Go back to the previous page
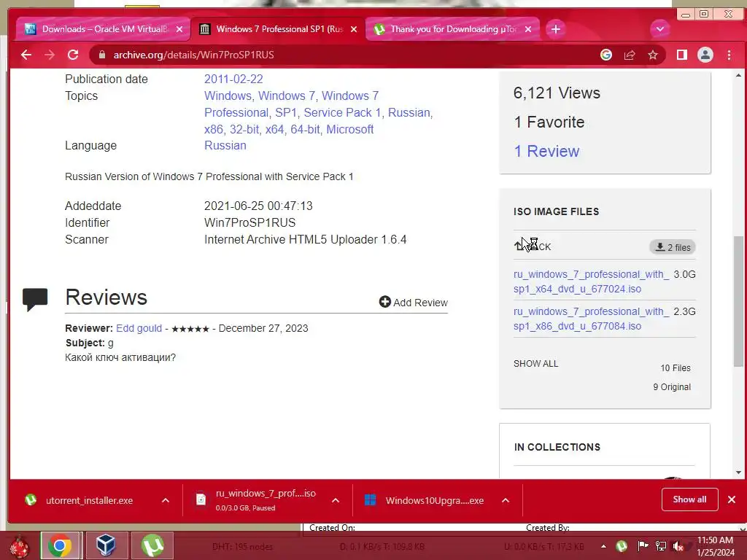 [26, 55]
